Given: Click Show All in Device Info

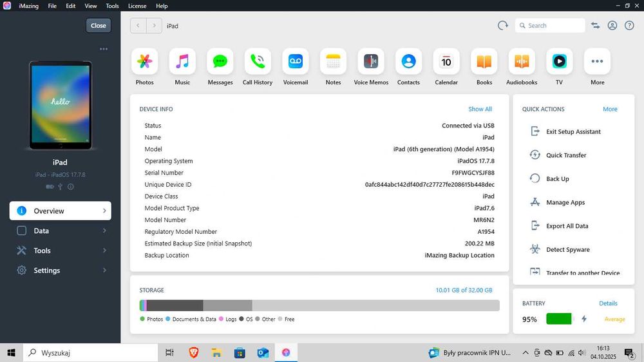Looking at the screenshot, I should point(480,109).
